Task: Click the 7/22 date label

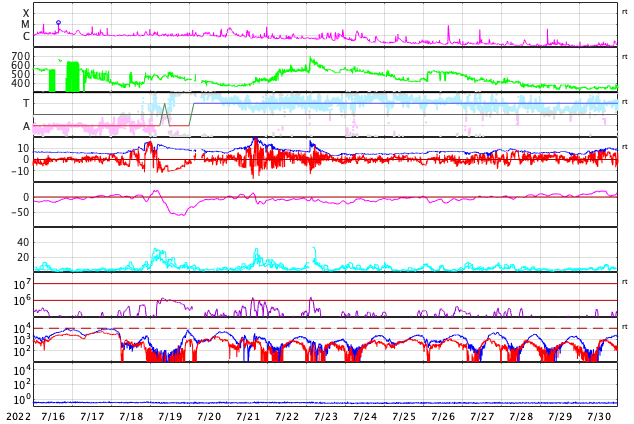Action: pos(287,416)
